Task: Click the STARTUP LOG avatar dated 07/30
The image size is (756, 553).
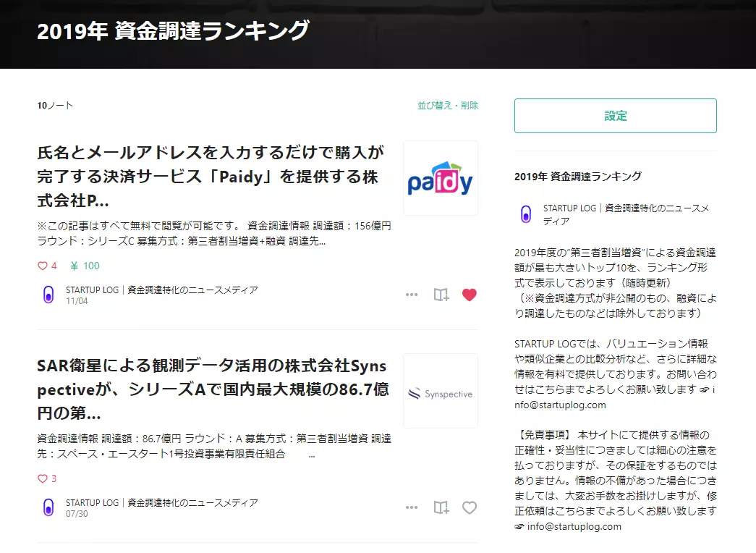Action: [x=48, y=507]
